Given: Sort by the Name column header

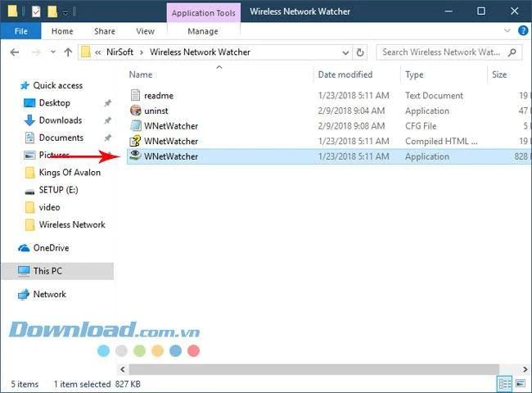Looking at the screenshot, I should tap(141, 75).
